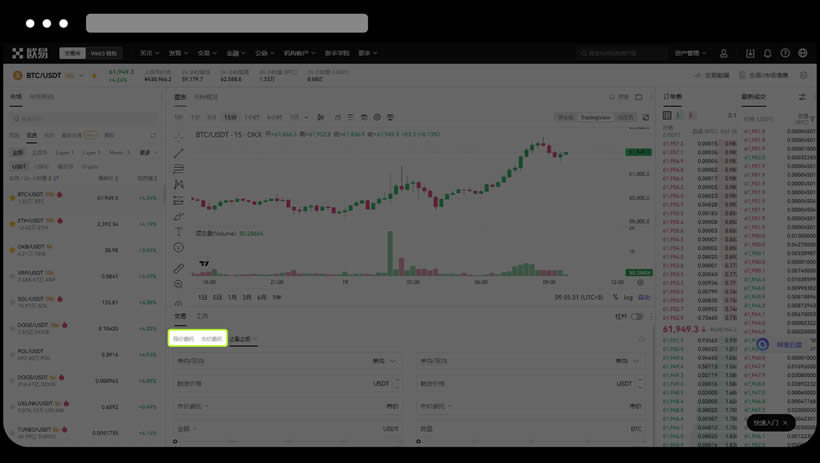The height and width of the screenshot is (463, 820).
Task: Click the download app icon
Action: pyautogui.click(x=750, y=53)
